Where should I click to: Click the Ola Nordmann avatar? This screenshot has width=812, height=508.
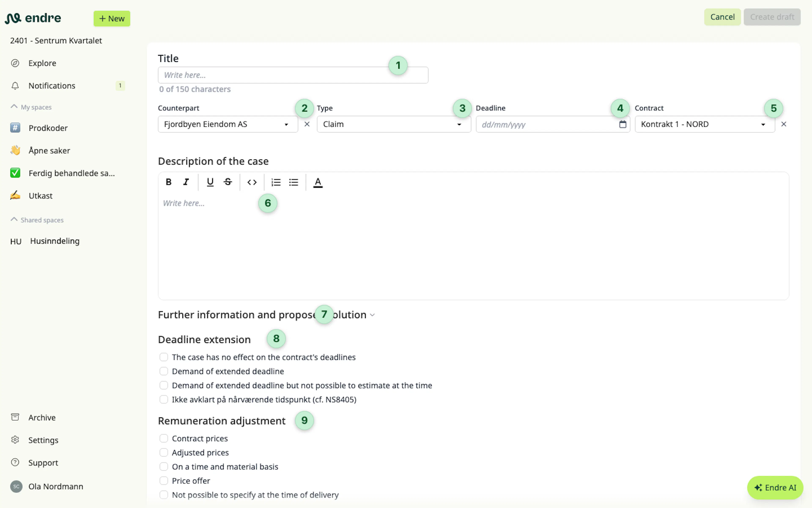(16, 486)
